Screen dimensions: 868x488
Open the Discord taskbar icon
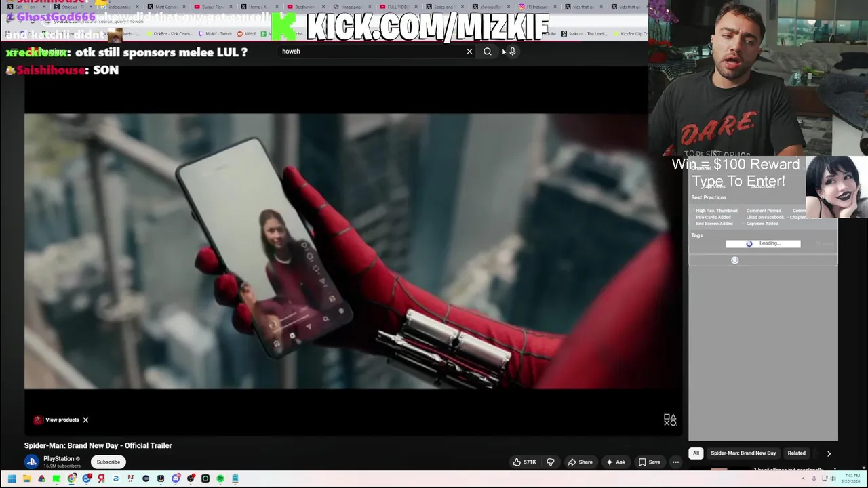click(176, 479)
